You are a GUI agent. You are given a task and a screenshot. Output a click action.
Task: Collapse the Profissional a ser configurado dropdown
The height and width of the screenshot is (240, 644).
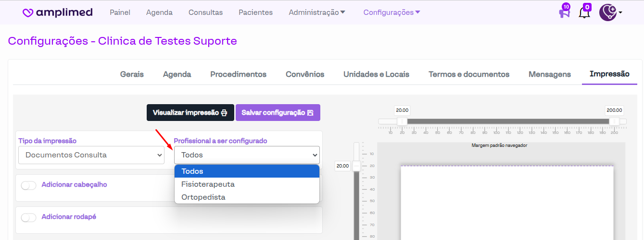pyautogui.click(x=247, y=155)
